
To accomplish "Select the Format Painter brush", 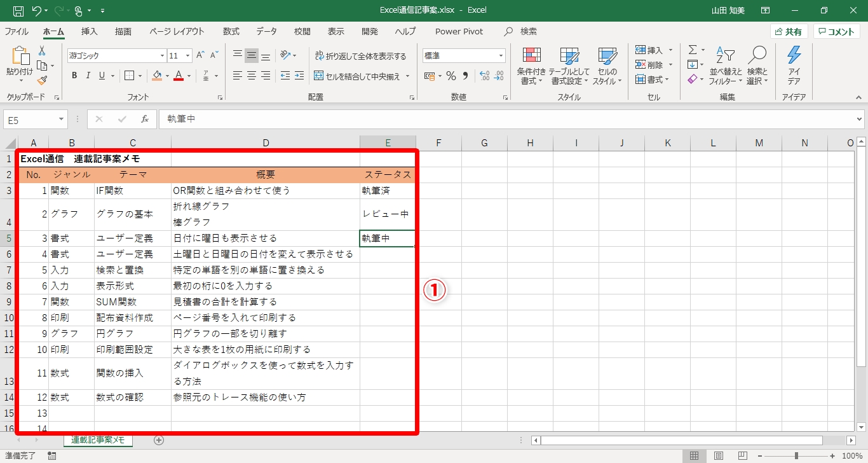I will [42, 80].
